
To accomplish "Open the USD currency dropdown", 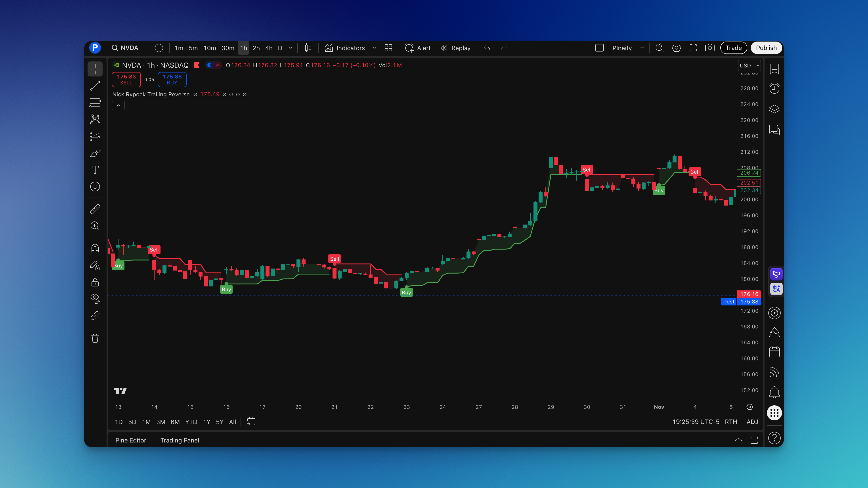I will tap(749, 65).
